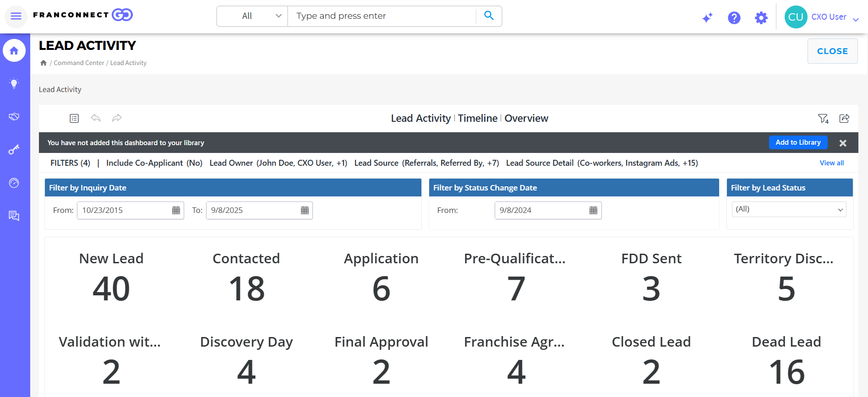This screenshot has width=868, height=397.
Task: Dismiss the library notification banner
Action: click(843, 143)
